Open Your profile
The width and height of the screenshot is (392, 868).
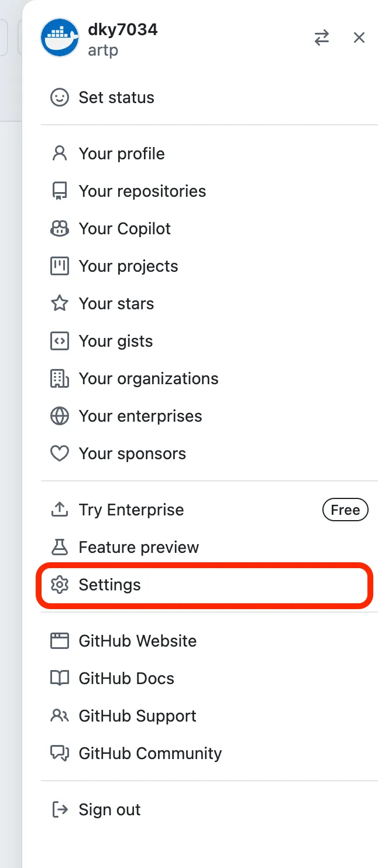(122, 153)
